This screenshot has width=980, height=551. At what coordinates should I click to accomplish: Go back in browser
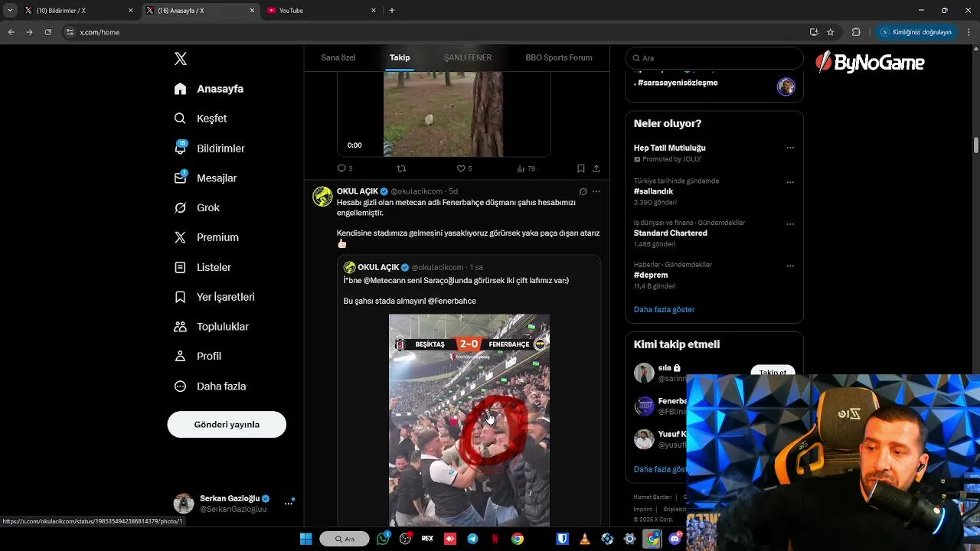11,32
